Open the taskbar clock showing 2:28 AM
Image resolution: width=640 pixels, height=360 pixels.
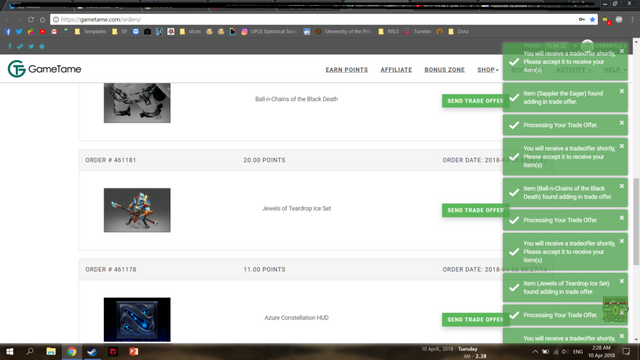601,351
